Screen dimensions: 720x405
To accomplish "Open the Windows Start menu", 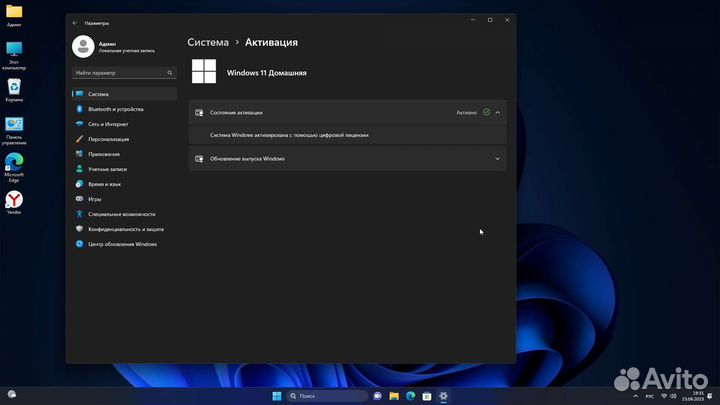I will pos(276,396).
